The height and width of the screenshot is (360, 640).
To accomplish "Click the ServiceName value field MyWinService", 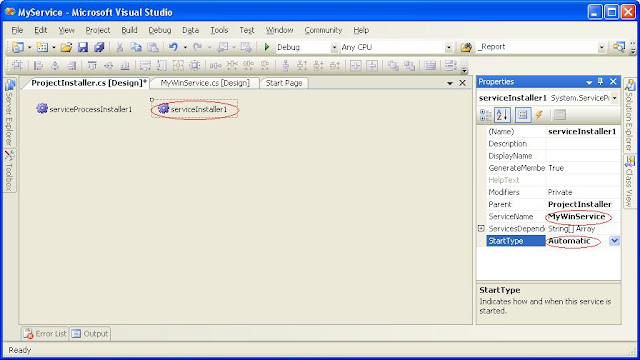I will [583, 216].
